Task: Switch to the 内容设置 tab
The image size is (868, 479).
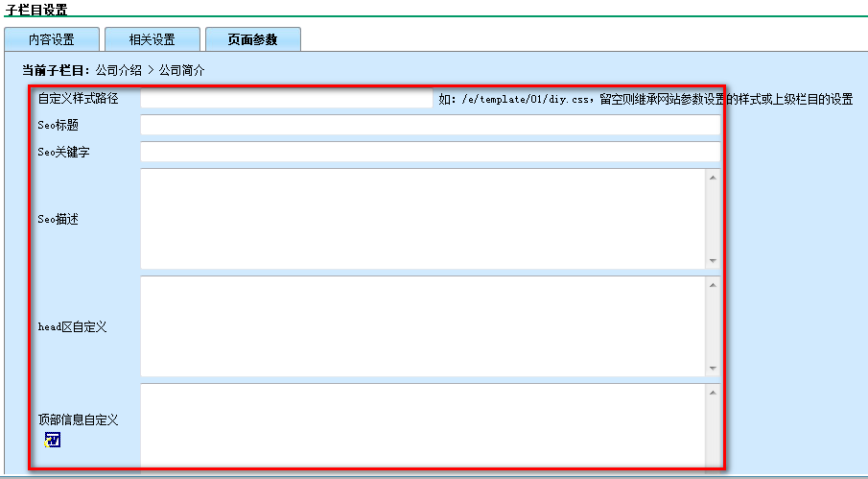Action: point(52,39)
